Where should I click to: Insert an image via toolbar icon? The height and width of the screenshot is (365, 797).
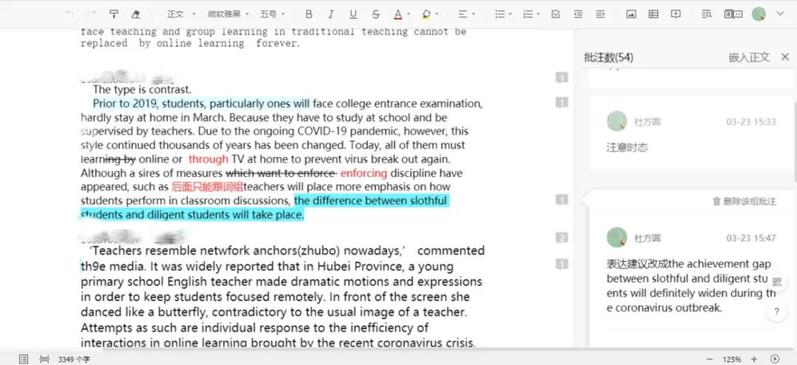631,14
